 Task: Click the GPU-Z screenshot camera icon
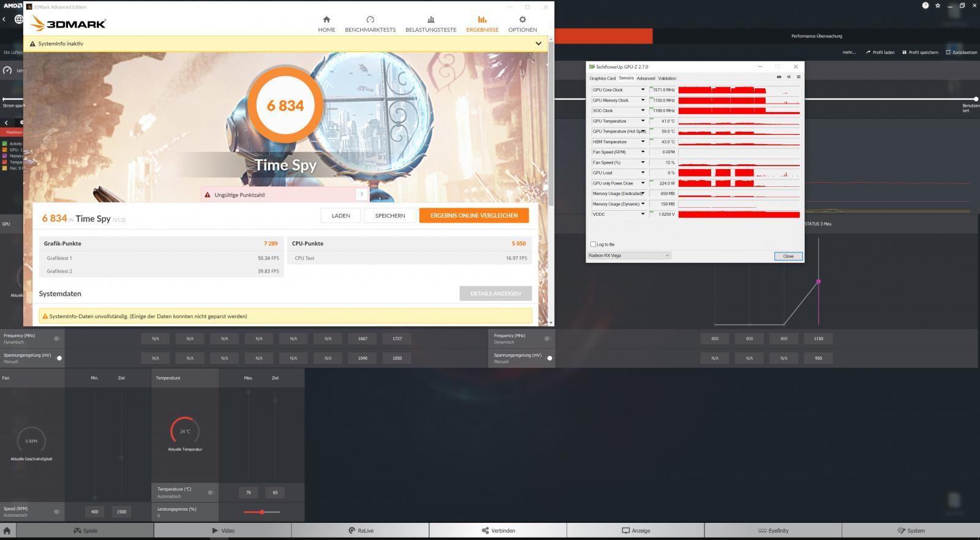point(779,77)
